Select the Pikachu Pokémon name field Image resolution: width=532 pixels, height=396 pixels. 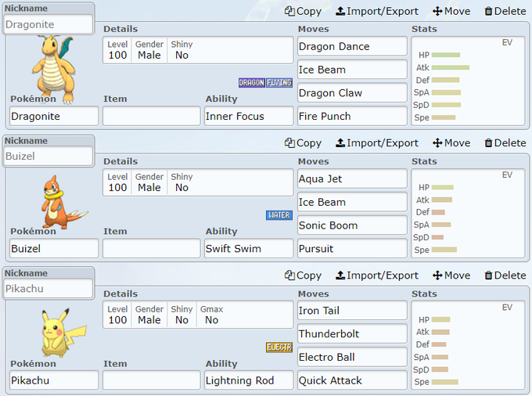(x=54, y=380)
